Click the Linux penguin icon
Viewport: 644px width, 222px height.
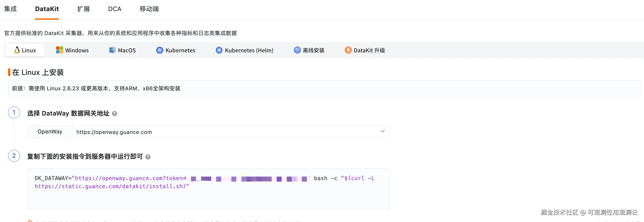click(17, 50)
